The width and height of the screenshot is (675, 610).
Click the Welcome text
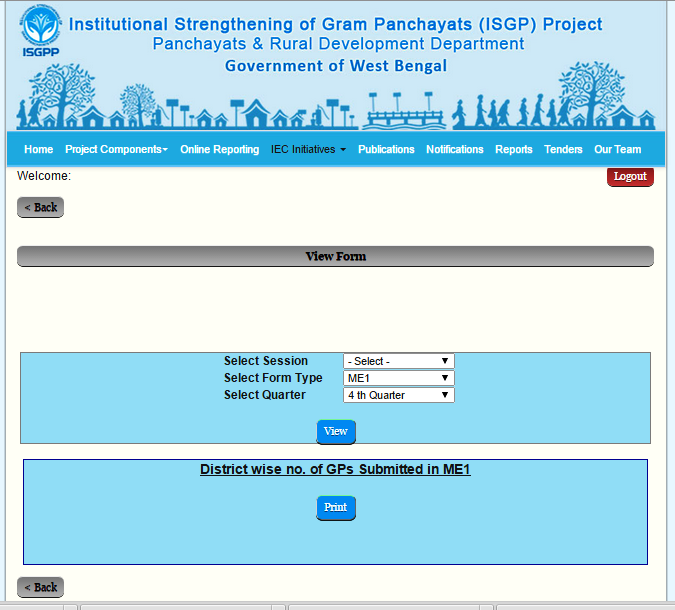pos(44,176)
